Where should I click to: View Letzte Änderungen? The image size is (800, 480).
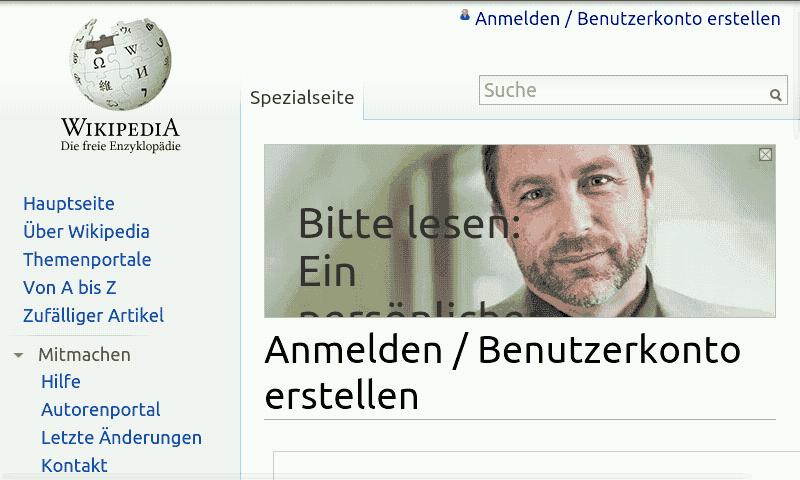121,438
